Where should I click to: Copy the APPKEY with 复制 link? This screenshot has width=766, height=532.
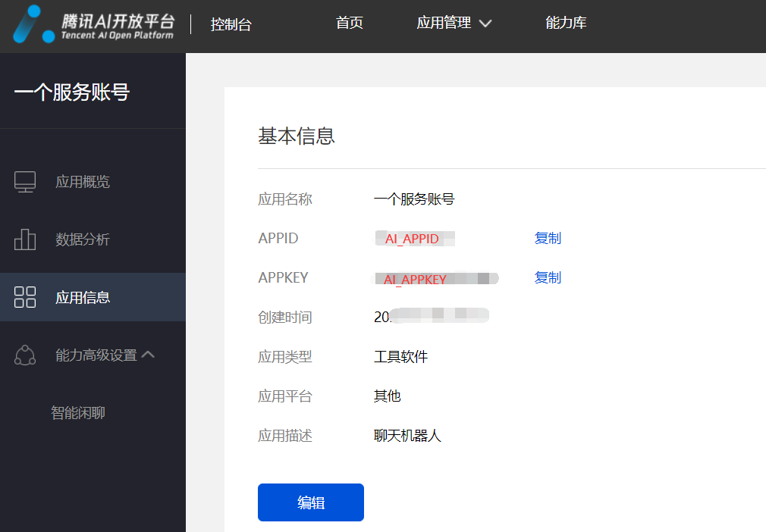(548, 277)
